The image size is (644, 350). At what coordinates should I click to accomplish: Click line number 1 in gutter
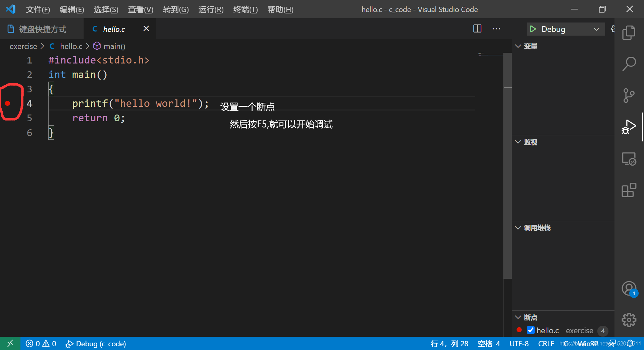click(x=30, y=60)
